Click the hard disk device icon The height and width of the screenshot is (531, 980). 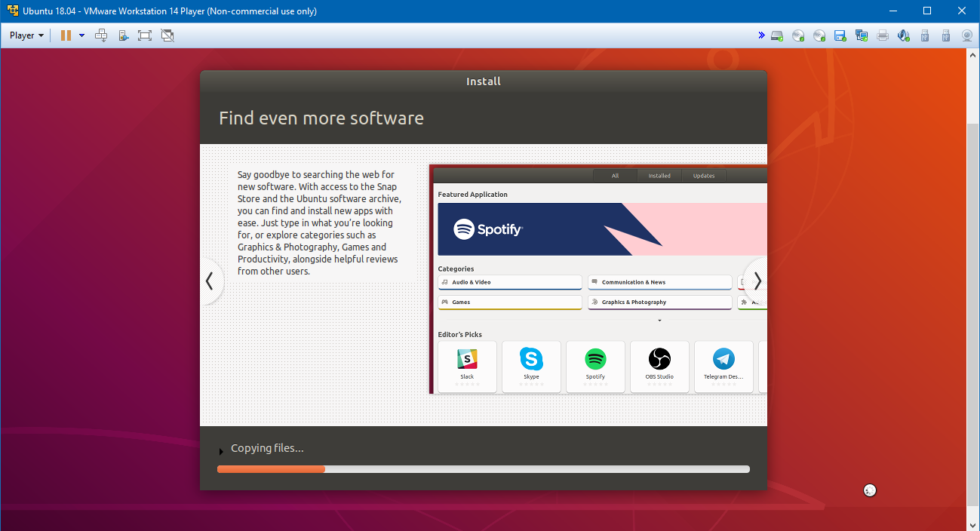(x=777, y=35)
